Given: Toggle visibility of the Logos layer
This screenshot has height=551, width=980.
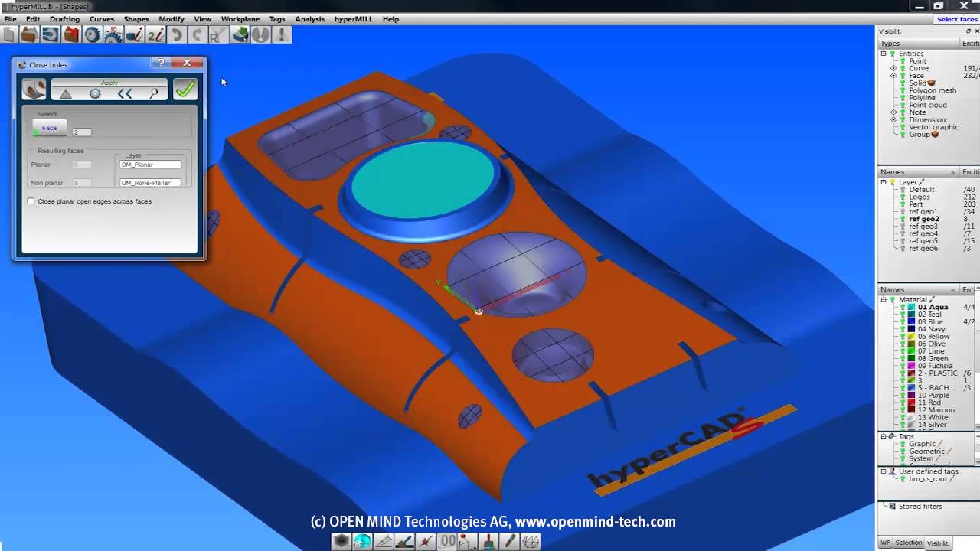Looking at the screenshot, I should (x=903, y=197).
